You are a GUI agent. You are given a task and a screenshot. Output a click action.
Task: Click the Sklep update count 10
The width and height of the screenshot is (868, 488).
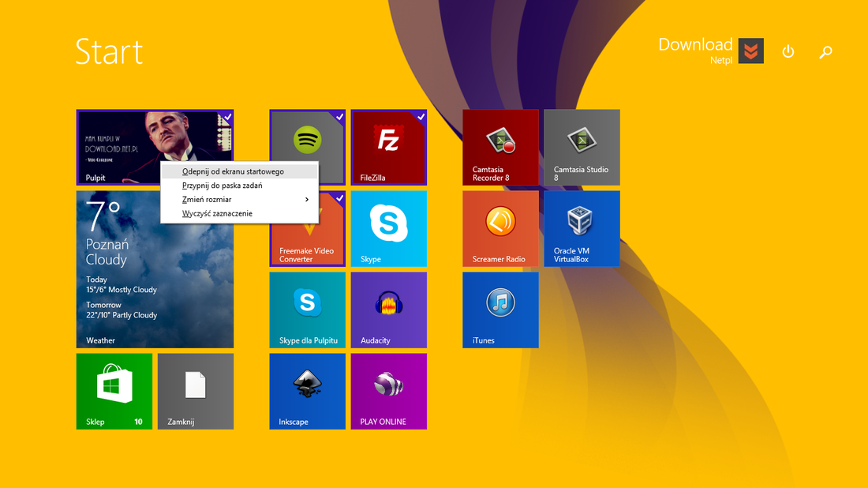point(138,422)
